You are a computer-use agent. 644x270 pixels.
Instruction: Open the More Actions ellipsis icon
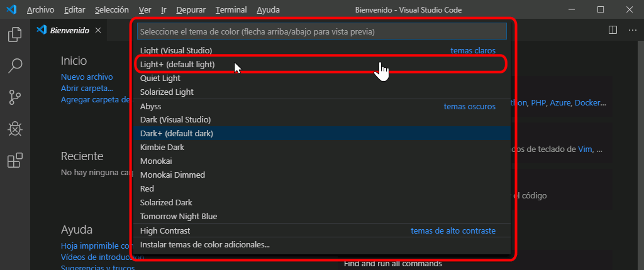click(633, 30)
